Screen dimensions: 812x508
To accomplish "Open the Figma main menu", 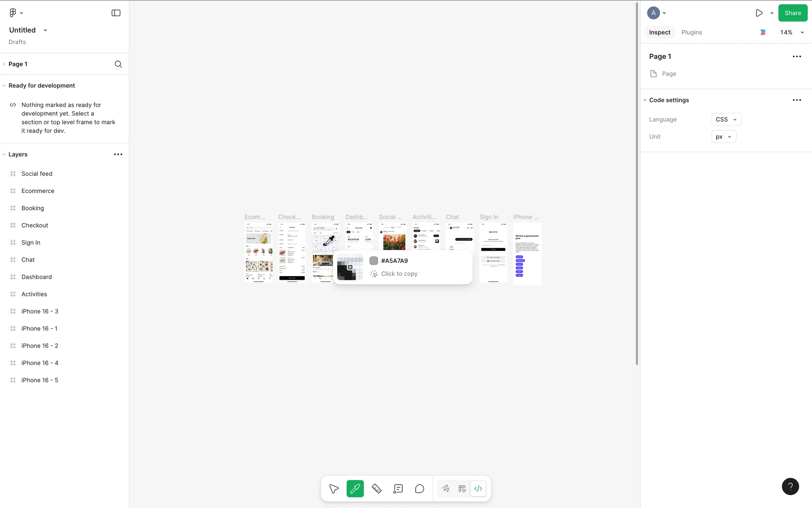I will 16,13.
